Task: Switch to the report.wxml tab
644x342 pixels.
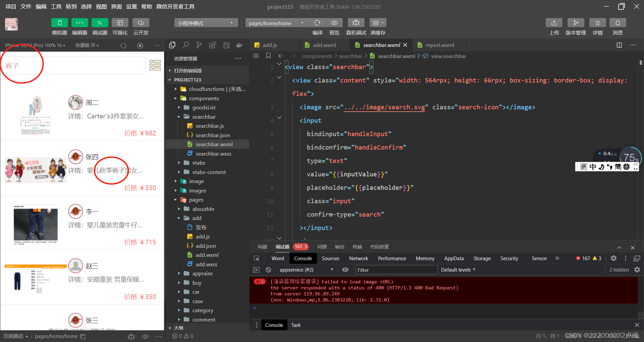Action: pyautogui.click(x=439, y=45)
